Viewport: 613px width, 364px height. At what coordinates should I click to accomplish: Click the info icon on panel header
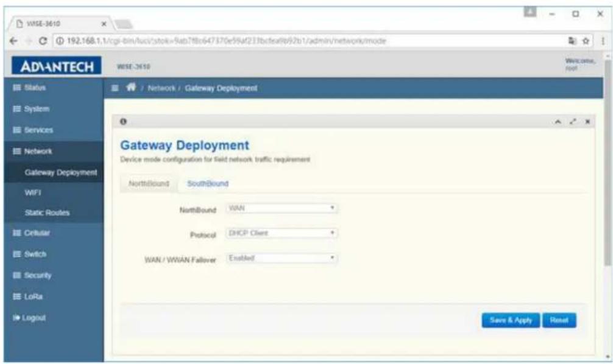pos(123,122)
